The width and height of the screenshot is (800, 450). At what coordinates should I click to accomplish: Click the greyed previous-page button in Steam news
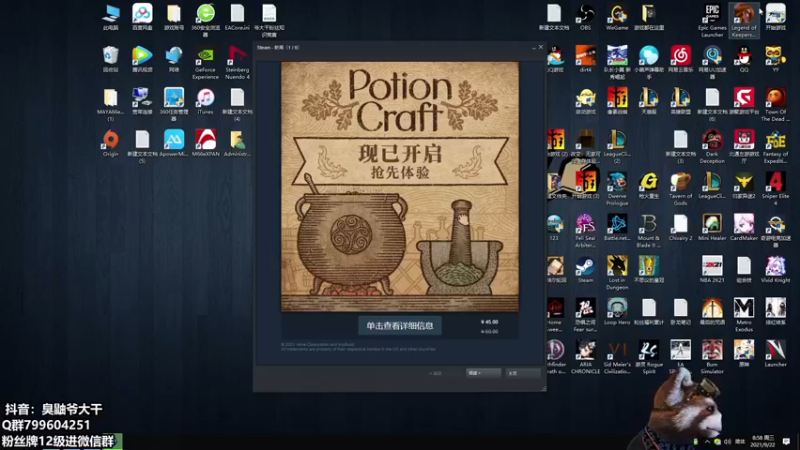[436, 373]
